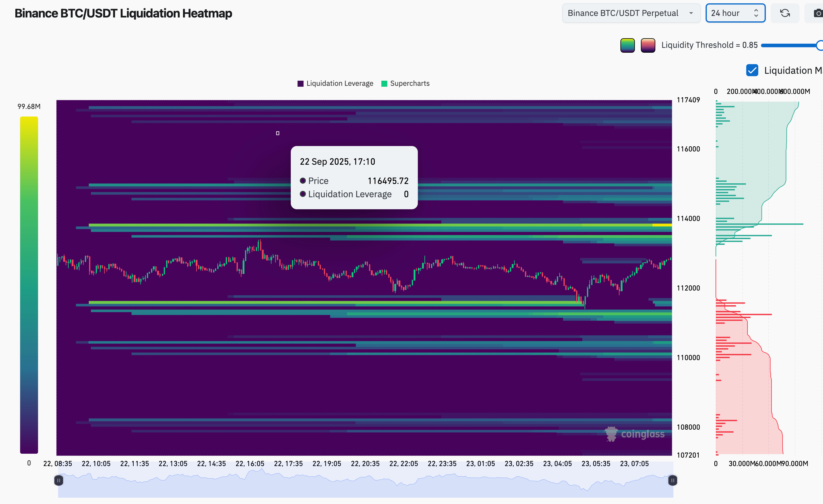This screenshot has width=823, height=504.
Task: Click the left time range handle
Action: click(58, 480)
